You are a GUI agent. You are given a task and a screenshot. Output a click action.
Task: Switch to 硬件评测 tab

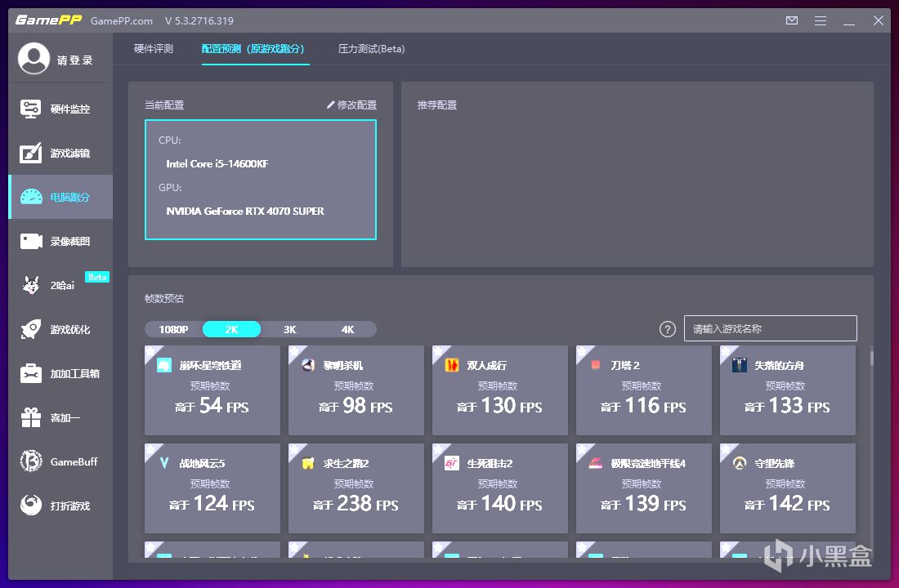coord(153,49)
